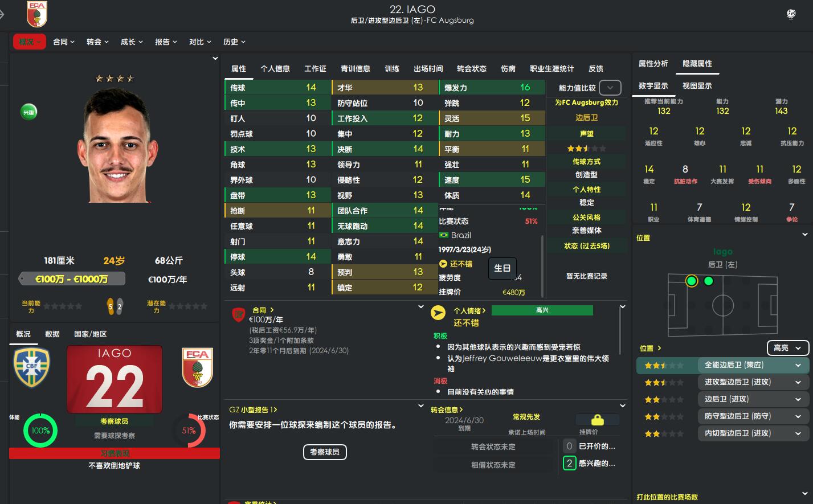813x504 pixels.
Task: Click the 100% green fitness gauge
Action: (x=40, y=431)
